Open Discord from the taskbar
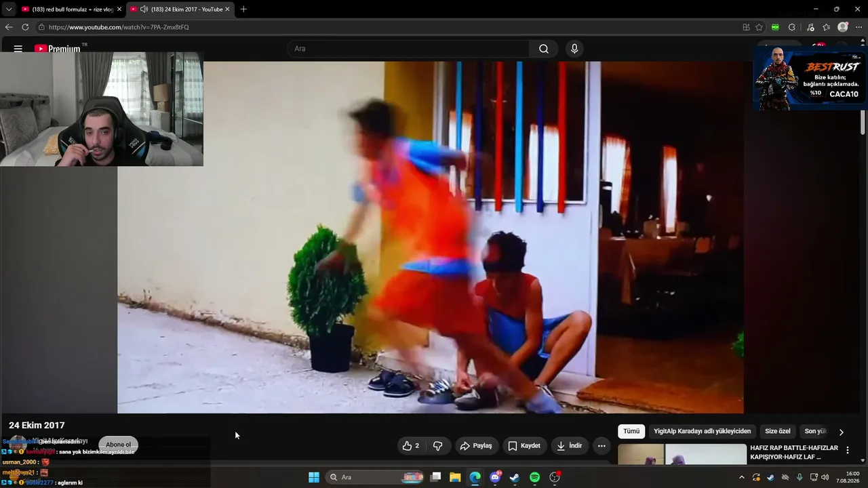The width and height of the screenshot is (868, 488). 495,477
